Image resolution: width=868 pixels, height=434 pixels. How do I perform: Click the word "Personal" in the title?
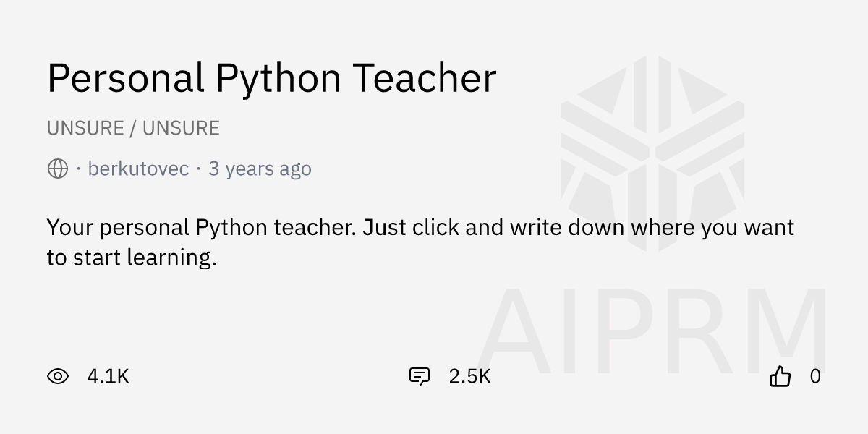[126, 78]
